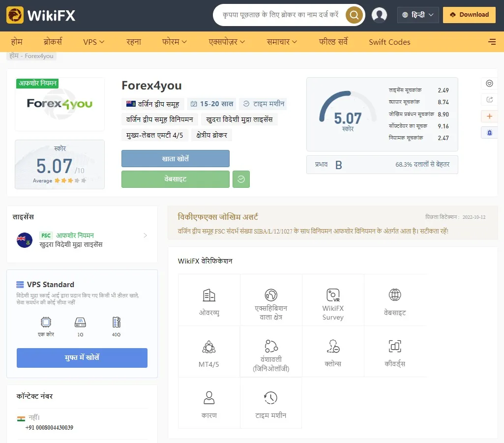Open रहना in navigation
504x443 pixels.
click(134, 42)
